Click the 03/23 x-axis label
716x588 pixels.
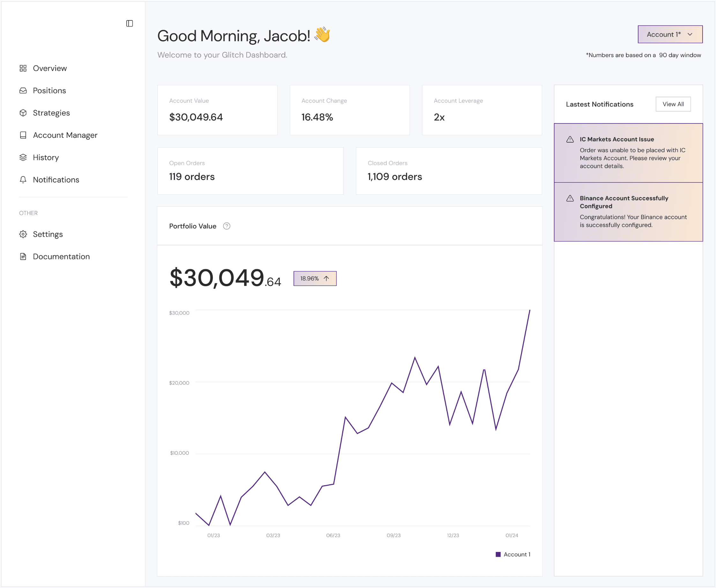tap(273, 535)
